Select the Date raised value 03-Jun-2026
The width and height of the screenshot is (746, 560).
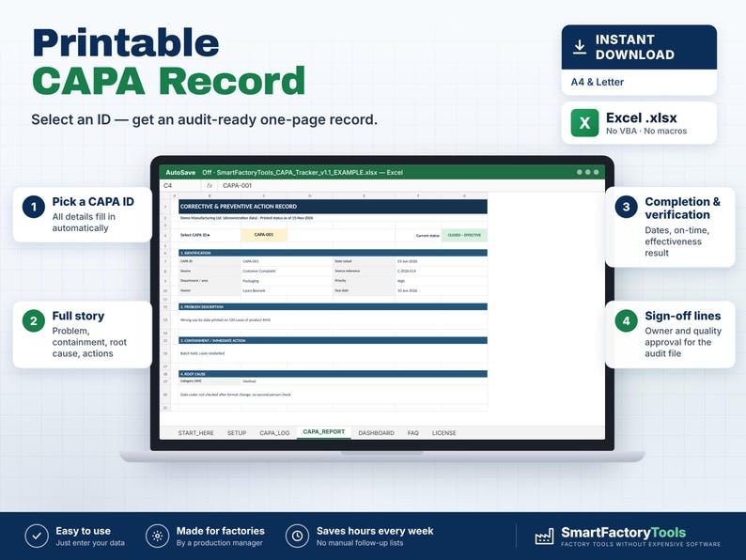point(441,261)
